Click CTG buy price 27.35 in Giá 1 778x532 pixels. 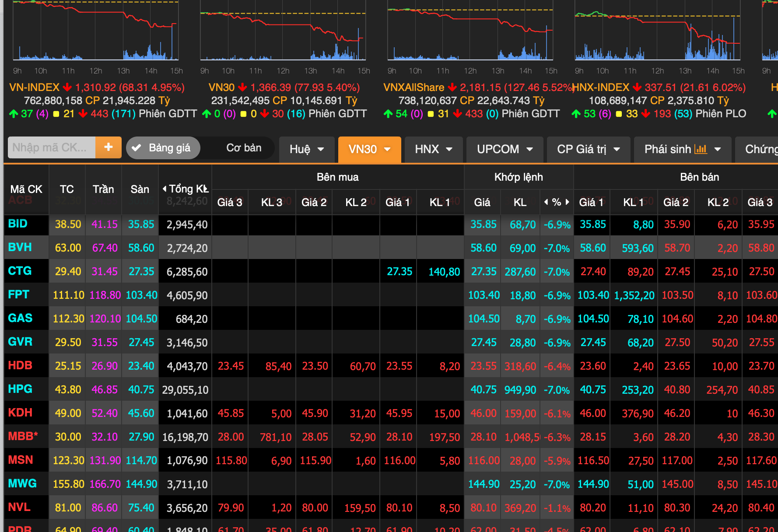click(x=400, y=272)
